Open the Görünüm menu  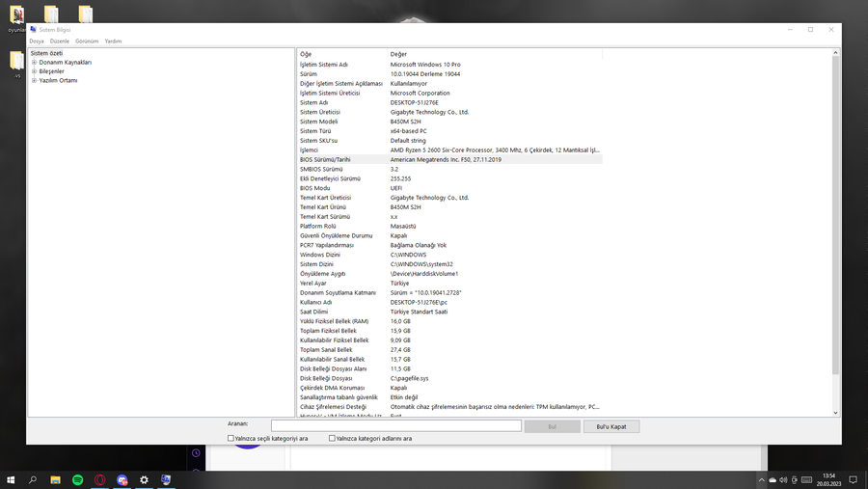coord(87,41)
